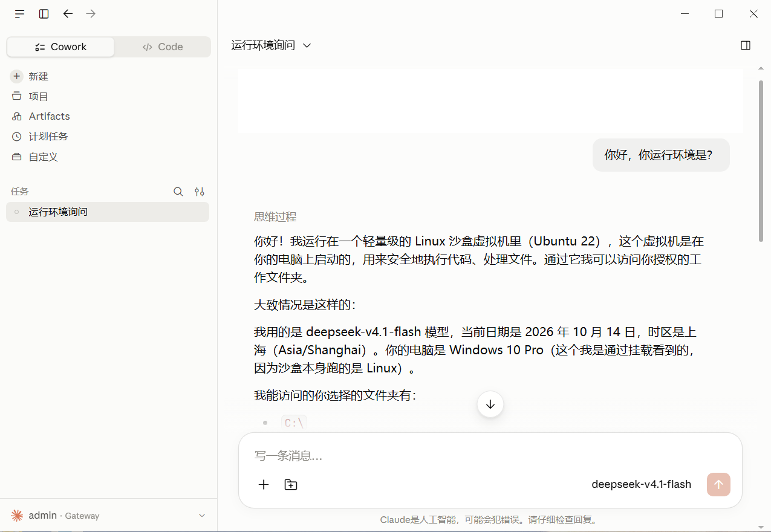Maximize the application window
771x532 pixels.
pyautogui.click(x=718, y=13)
